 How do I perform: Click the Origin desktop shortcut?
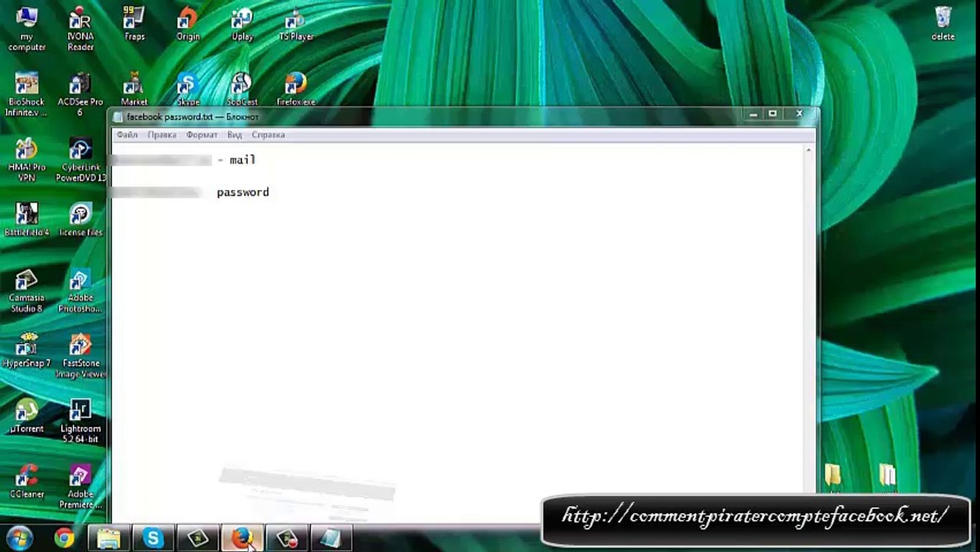point(188,24)
